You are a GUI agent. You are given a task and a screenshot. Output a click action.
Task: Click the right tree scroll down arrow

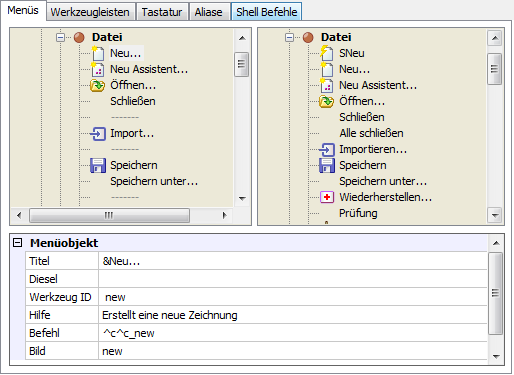pyautogui.click(x=495, y=215)
